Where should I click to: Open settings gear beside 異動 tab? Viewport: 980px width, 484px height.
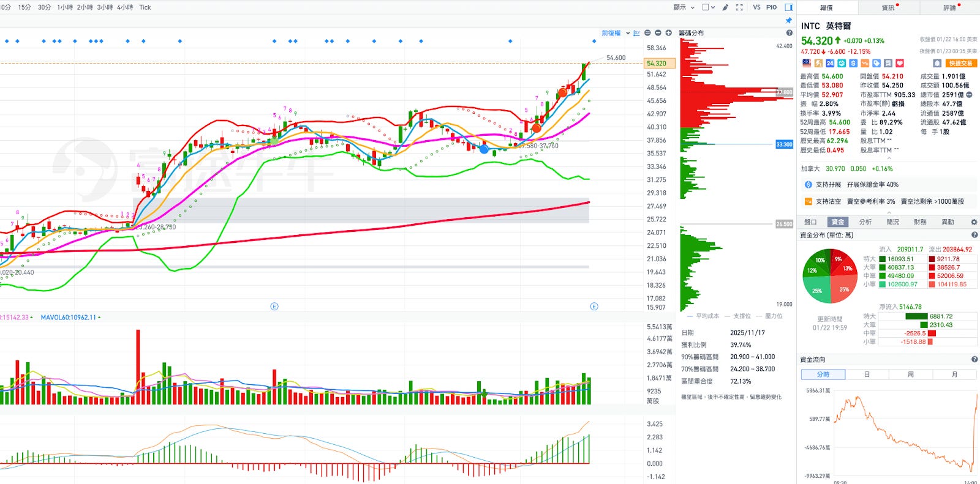click(x=974, y=222)
